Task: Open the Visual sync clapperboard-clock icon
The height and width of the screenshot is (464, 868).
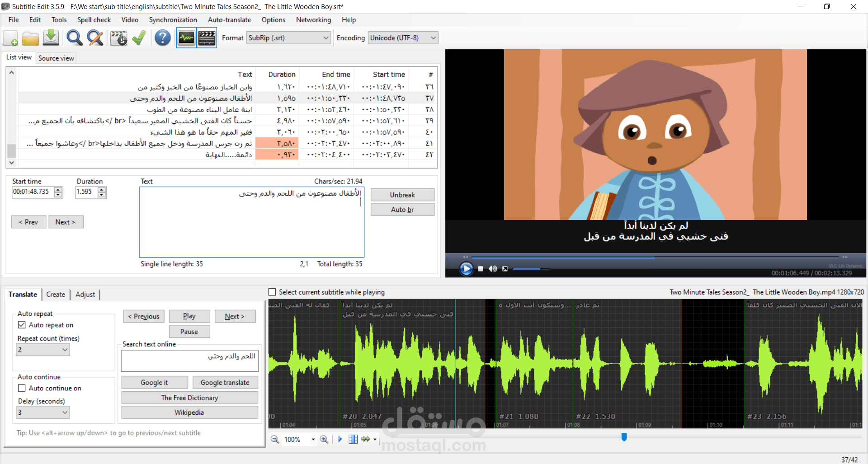Action: pyautogui.click(x=118, y=38)
